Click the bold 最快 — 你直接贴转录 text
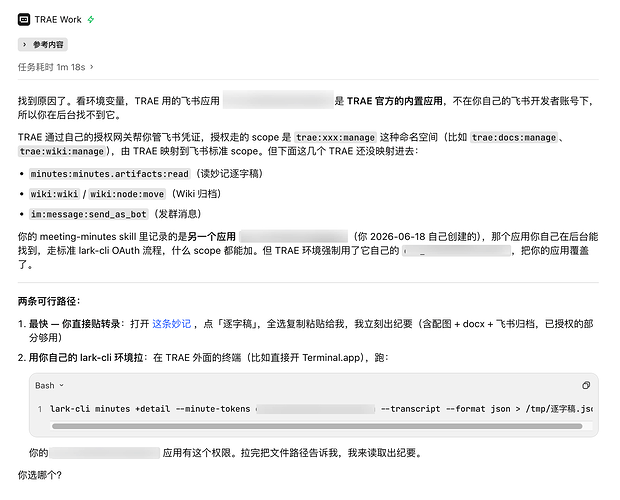Image resolution: width=620 pixels, height=500 pixels. tap(74, 324)
